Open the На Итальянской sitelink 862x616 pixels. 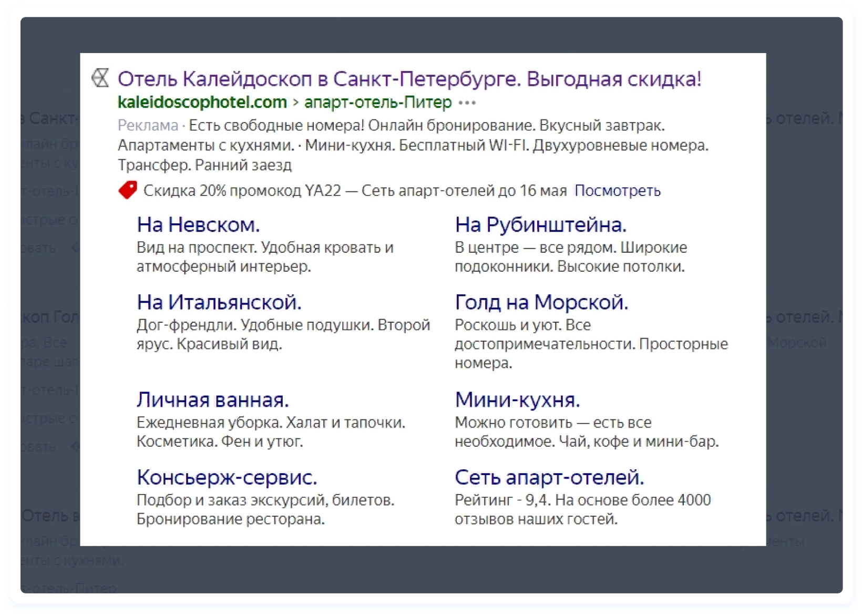pyautogui.click(x=219, y=302)
